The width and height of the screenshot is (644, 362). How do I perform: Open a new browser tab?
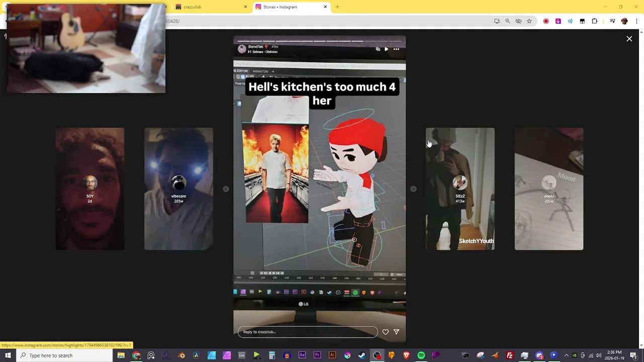pos(338,7)
